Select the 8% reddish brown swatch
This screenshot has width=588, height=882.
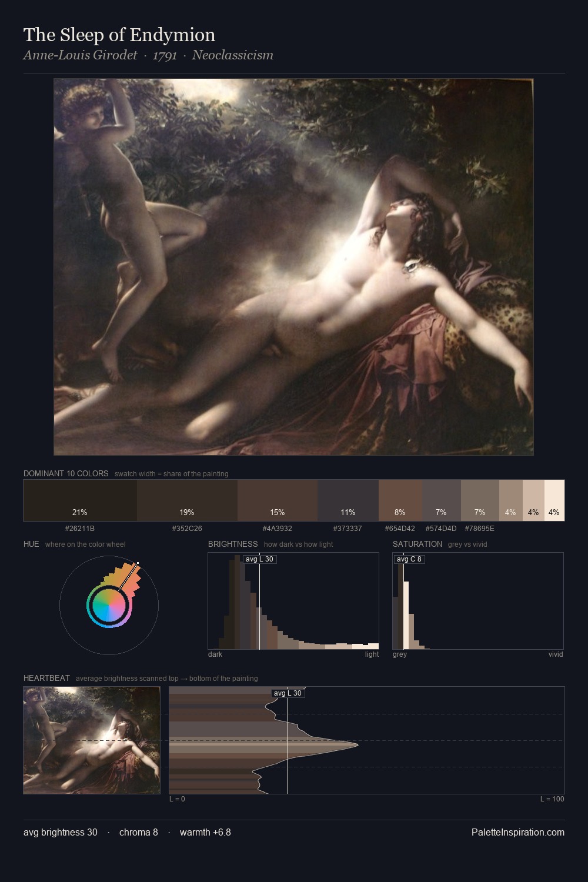point(400,500)
